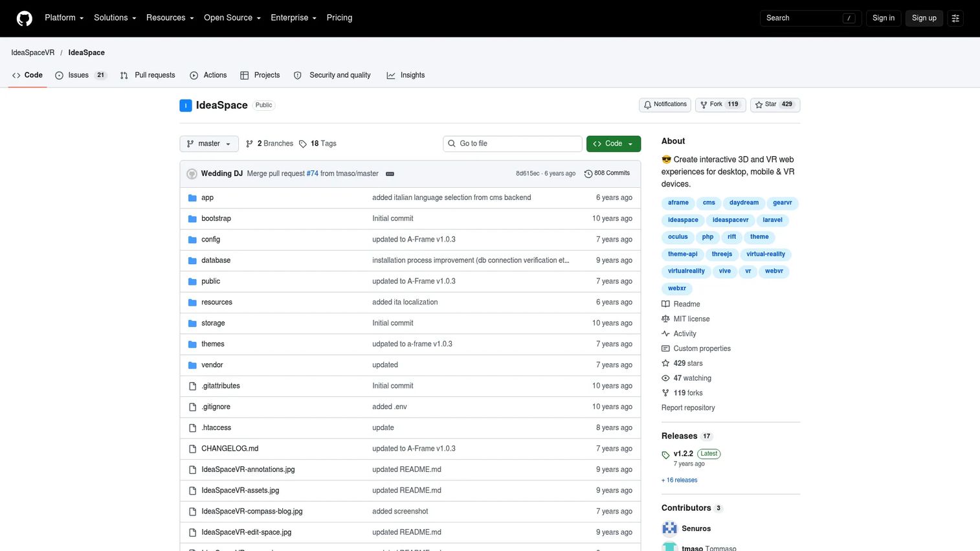The width and height of the screenshot is (980, 551).
Task: Select the Insights tab
Action: (x=406, y=75)
